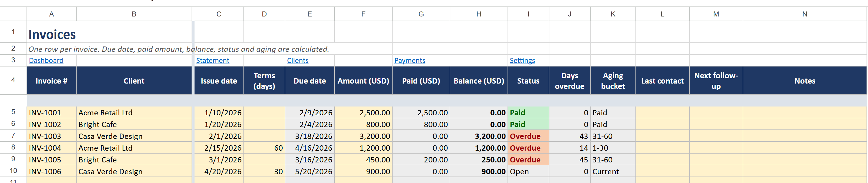Click the 'Invoice #' header cell
Screen dimensions: 868x183
(52, 81)
